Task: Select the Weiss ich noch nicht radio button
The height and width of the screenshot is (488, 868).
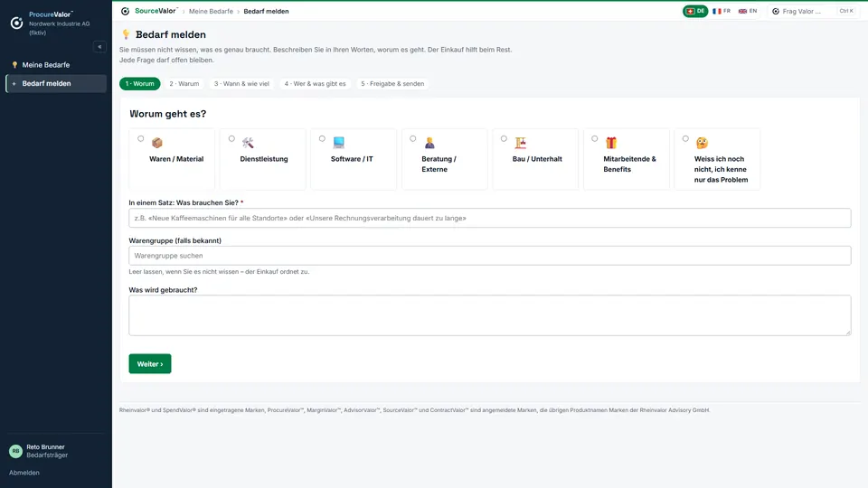Action: [x=685, y=139]
